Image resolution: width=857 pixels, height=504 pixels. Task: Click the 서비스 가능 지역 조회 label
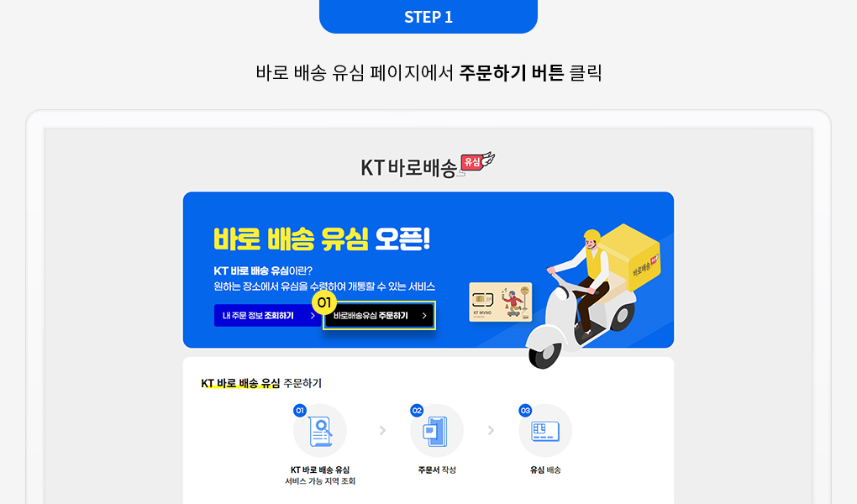[320, 481]
